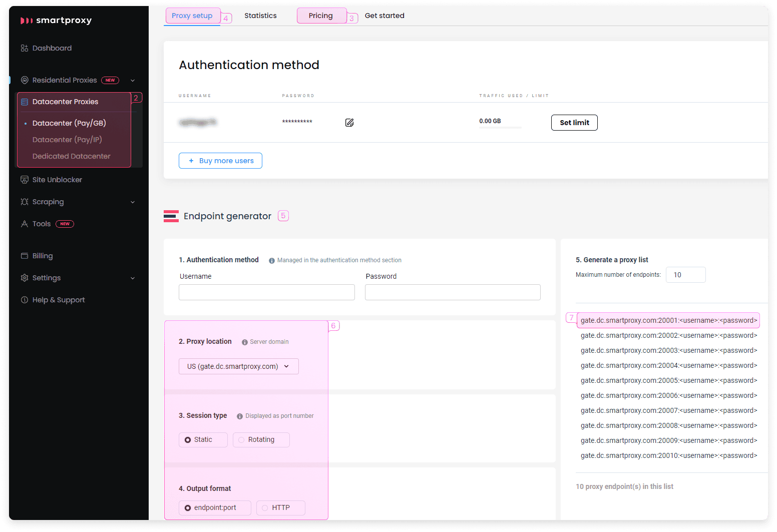
Task: Open Dashboard in the sidebar
Action: tap(52, 48)
